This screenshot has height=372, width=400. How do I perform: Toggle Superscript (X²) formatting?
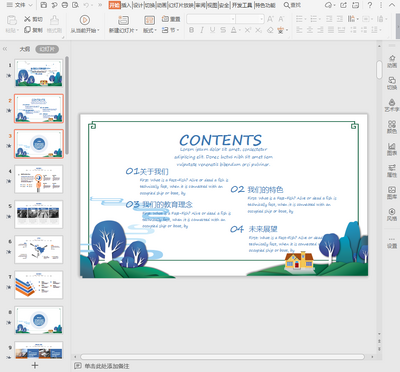pos(248,30)
